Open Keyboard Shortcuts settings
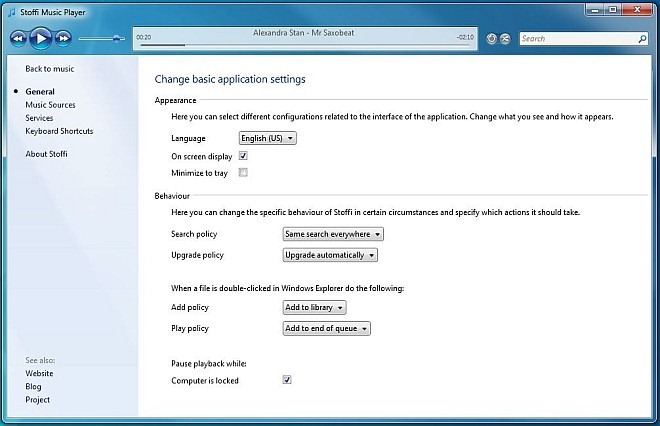The image size is (660, 426). (x=59, y=131)
